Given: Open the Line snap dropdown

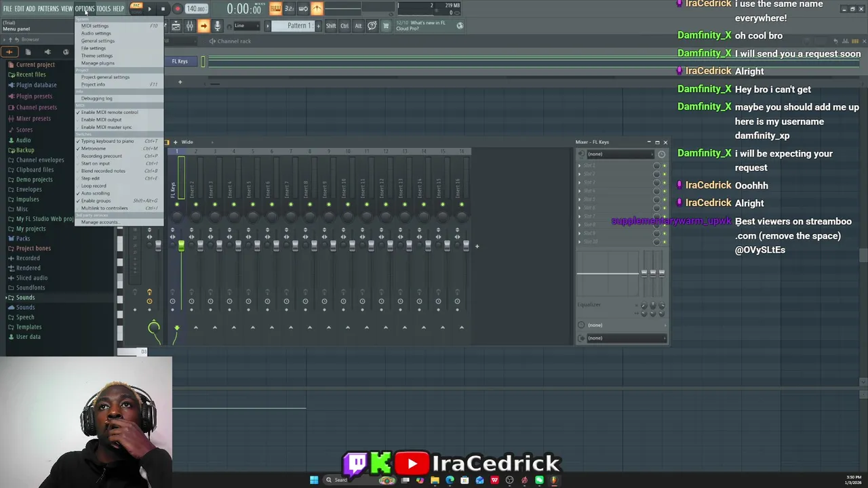Looking at the screenshot, I should (x=246, y=26).
